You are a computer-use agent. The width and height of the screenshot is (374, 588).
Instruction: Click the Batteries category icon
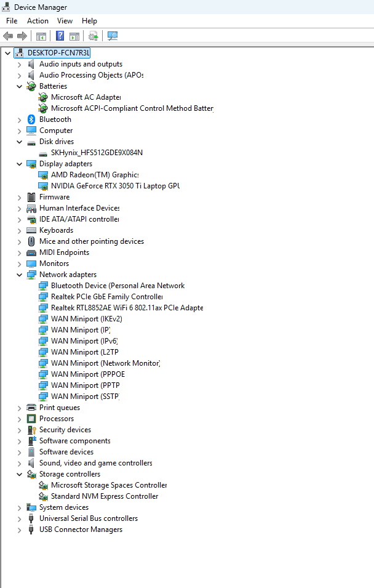[x=31, y=86]
